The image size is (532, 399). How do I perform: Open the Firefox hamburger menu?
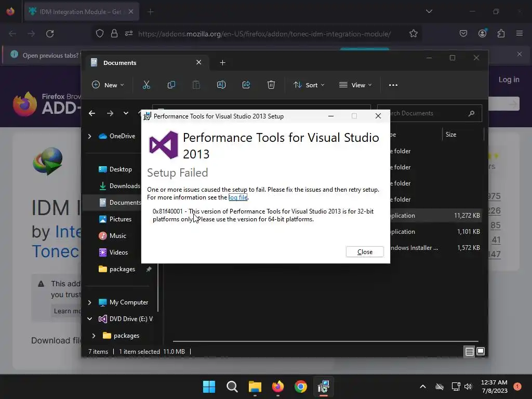coord(519,34)
